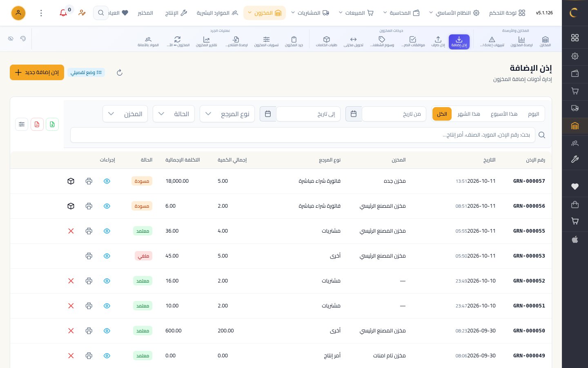Open the لوحة التحكم dashboard menu item
This screenshot has width=588, height=368.
click(507, 13)
